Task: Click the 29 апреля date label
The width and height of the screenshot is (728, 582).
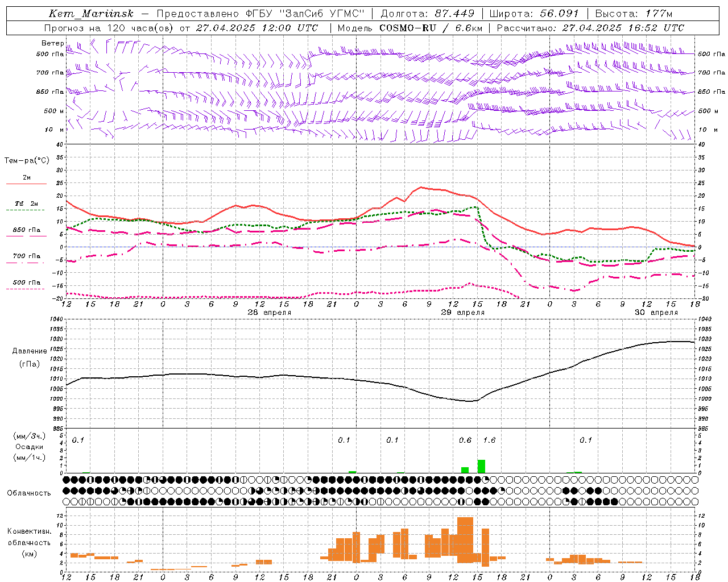Action: point(463,313)
